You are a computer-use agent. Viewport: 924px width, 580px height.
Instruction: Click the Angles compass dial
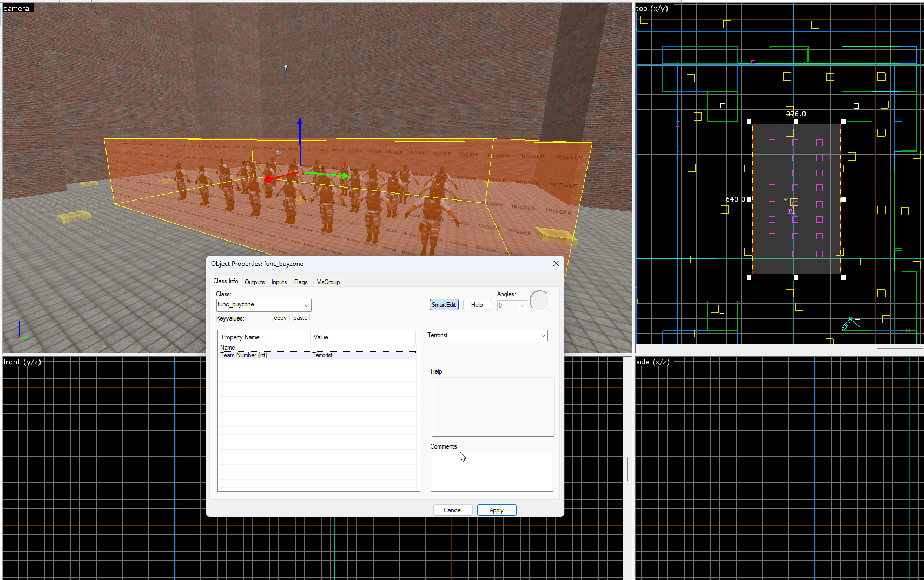[x=539, y=301]
